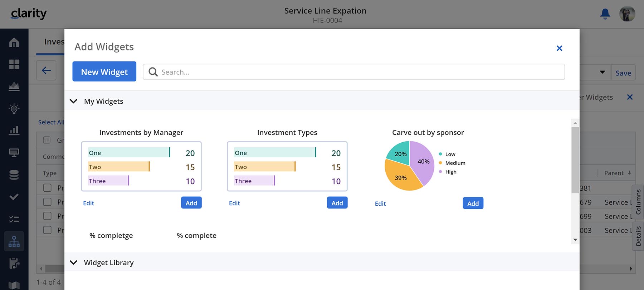Sort by the Parent column arrow
The image size is (644, 290).
629,173
